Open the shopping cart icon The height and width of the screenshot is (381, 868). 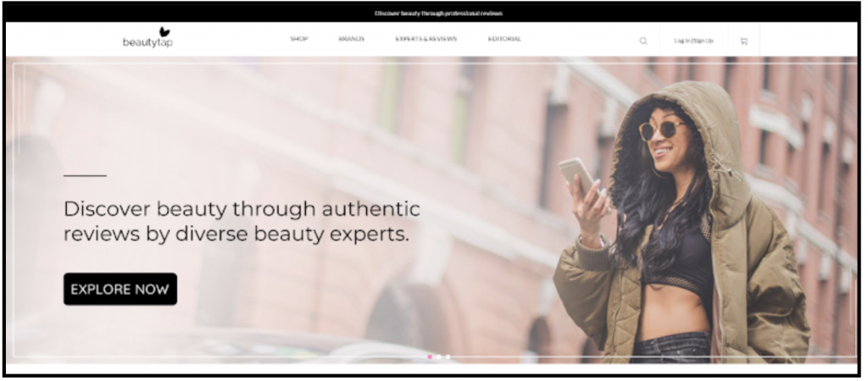[x=743, y=41]
